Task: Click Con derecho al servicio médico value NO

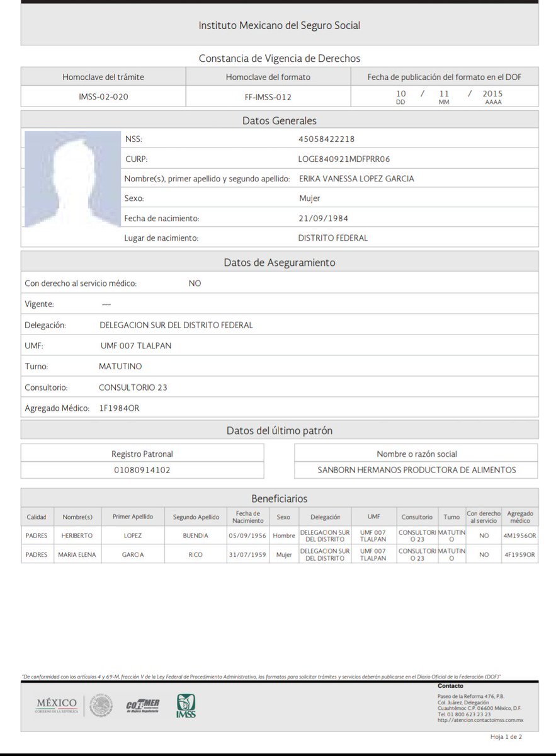Action: [x=195, y=283]
